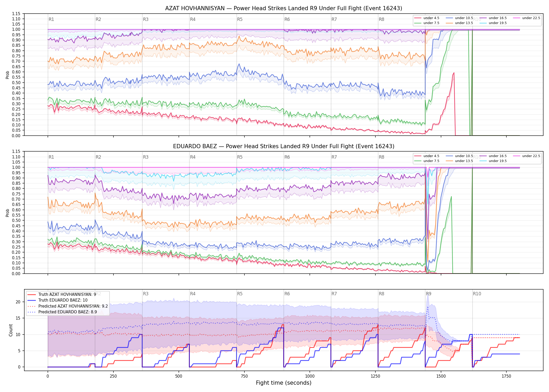Select the "1.15" tick label on Hovhannisyan Prob axis
Image resolution: width=549 pixels, height=392 pixels.
point(16,14)
